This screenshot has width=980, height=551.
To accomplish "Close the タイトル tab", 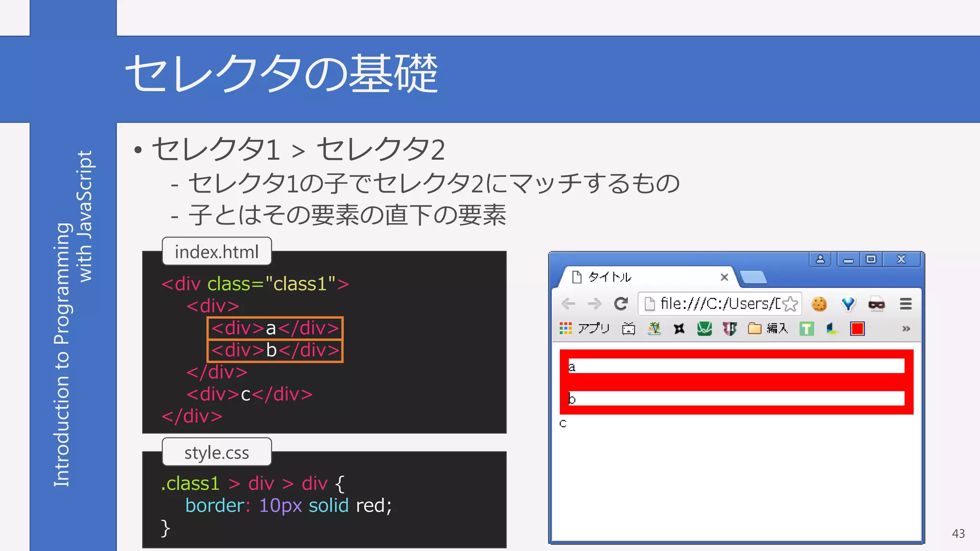I will [724, 277].
